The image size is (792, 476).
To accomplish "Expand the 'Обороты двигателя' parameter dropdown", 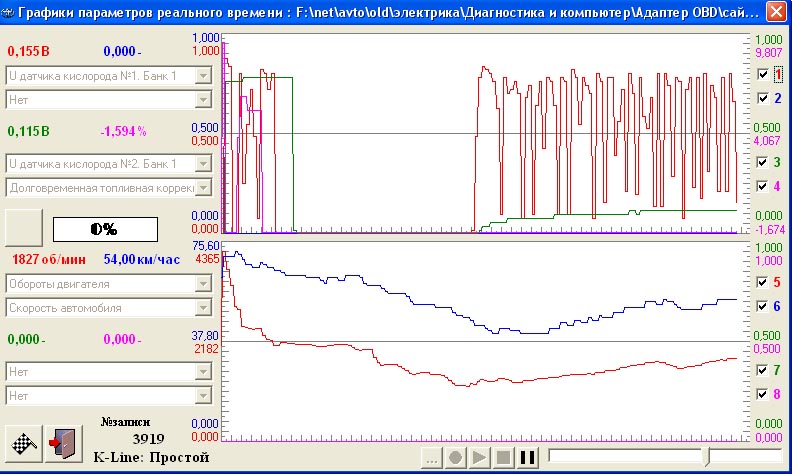I will (203, 284).
